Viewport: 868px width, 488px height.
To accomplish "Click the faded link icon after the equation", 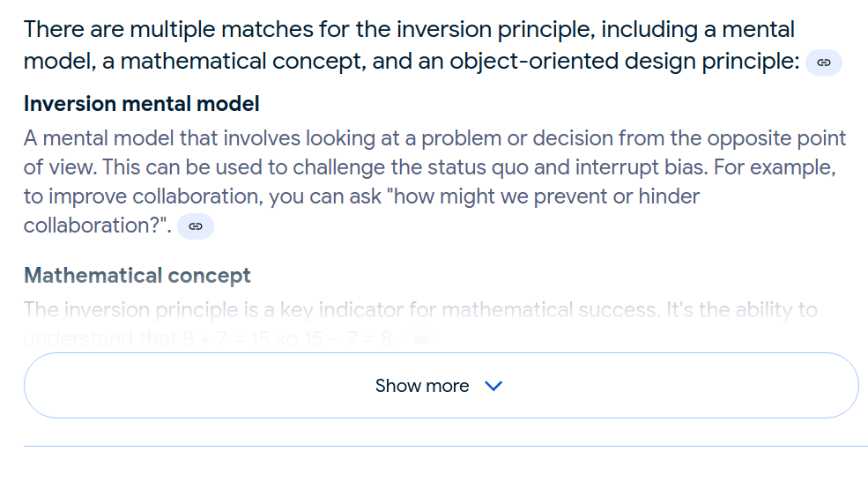I will pos(420,338).
